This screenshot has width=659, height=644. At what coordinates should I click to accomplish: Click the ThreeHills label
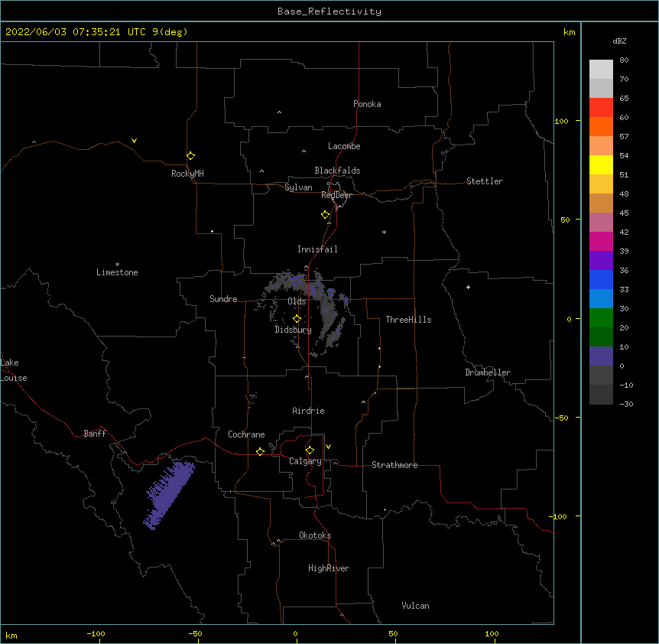[x=408, y=320]
